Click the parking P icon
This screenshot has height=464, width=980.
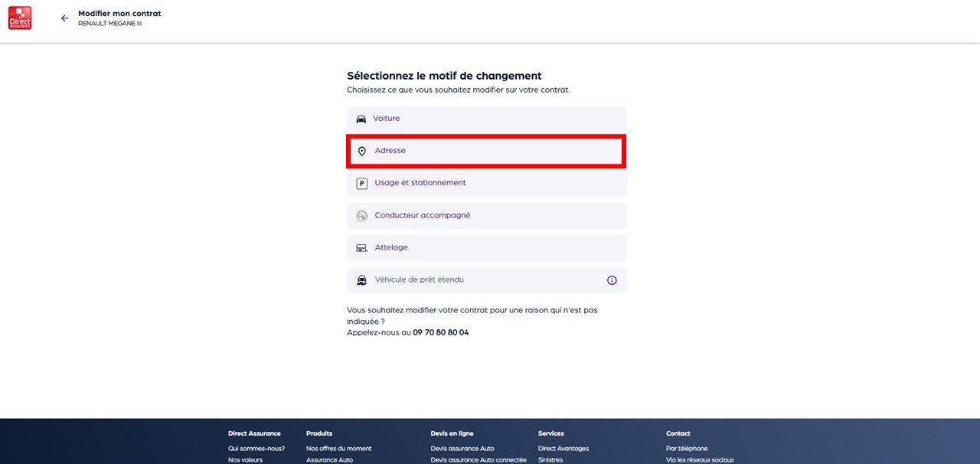pyautogui.click(x=362, y=184)
